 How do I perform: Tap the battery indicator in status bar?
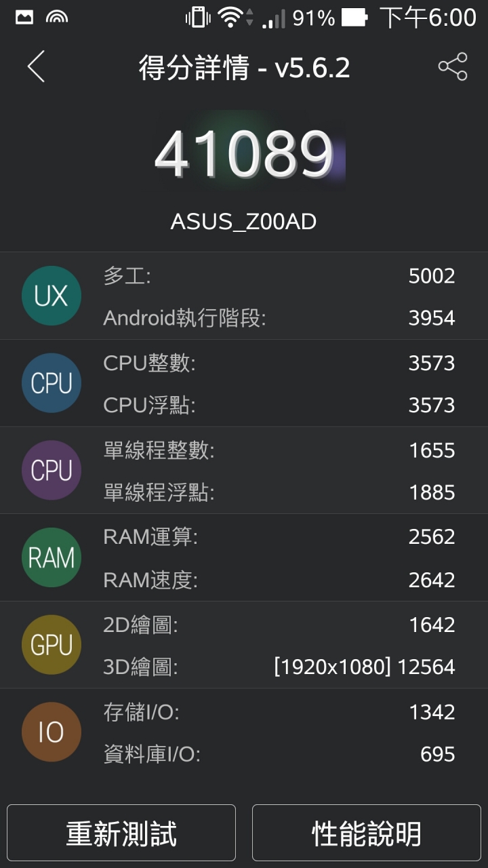[354, 18]
